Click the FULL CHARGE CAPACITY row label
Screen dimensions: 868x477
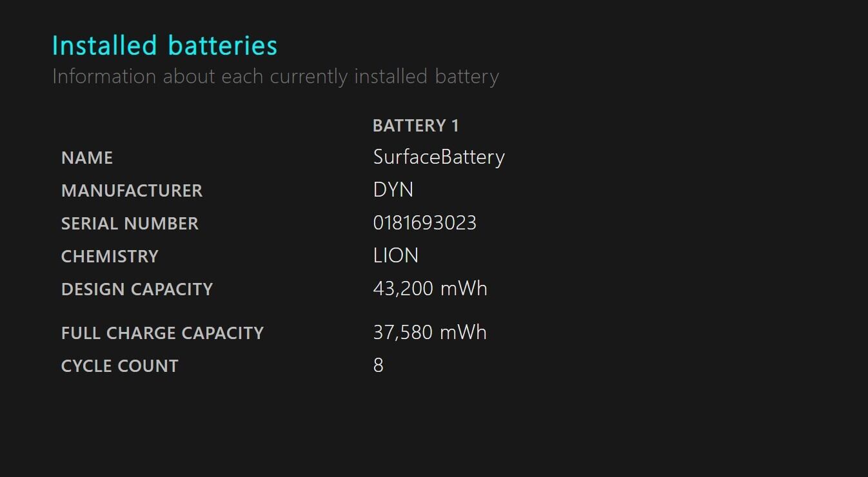pos(163,333)
